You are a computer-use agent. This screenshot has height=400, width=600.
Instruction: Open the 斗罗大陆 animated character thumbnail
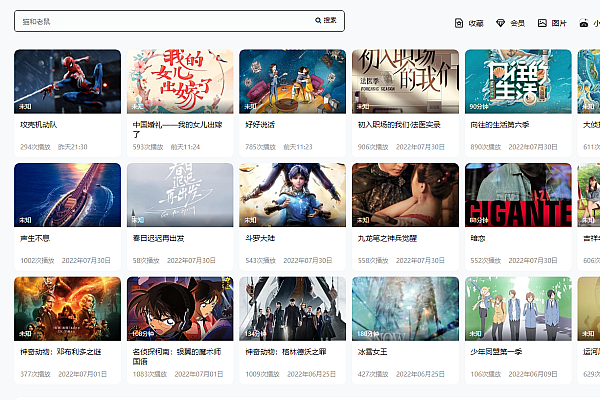coord(292,195)
